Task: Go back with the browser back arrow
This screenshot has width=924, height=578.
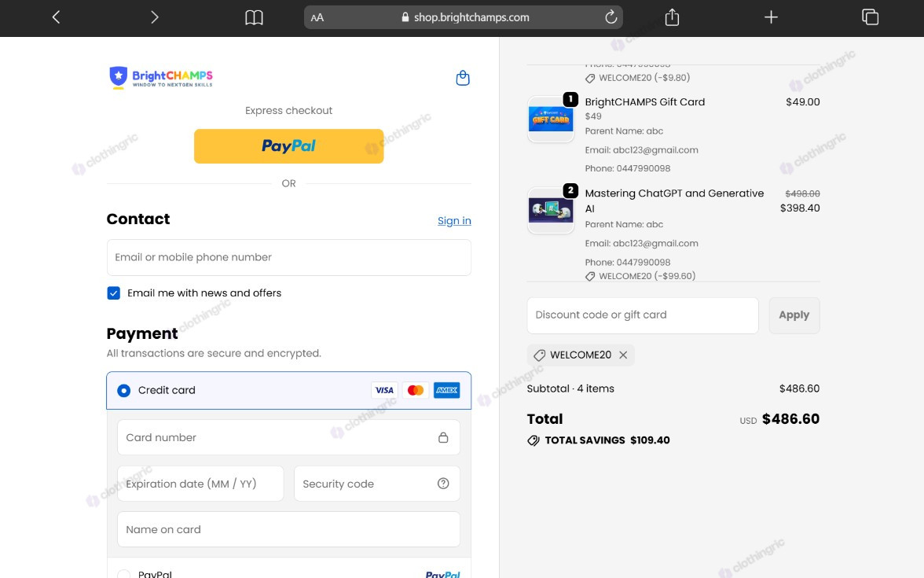Action: tap(57, 17)
